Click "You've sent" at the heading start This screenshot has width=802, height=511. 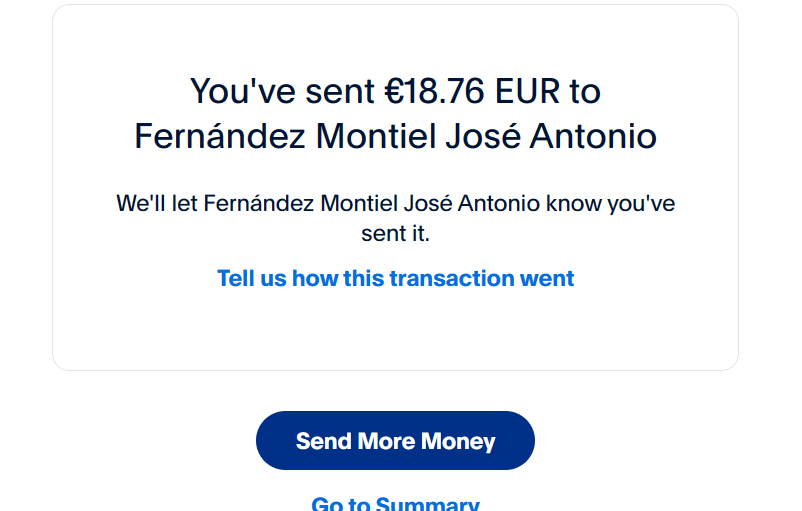pos(283,92)
